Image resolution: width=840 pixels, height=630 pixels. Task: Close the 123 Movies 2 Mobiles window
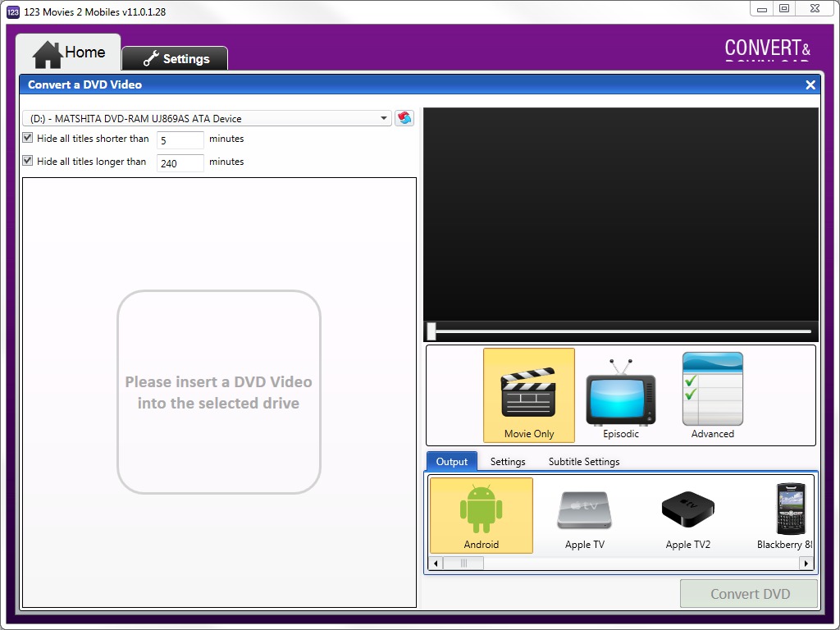point(815,9)
